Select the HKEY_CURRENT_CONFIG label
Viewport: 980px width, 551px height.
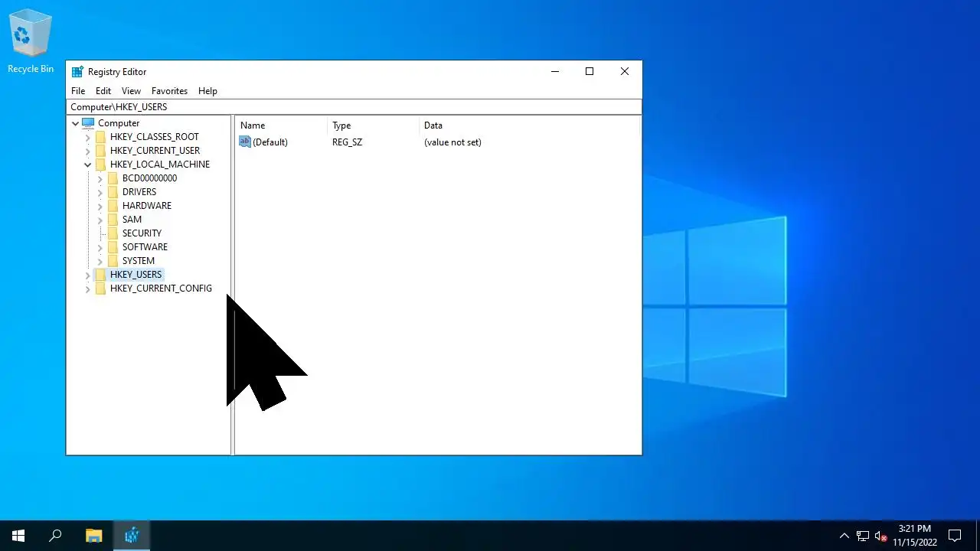point(161,289)
